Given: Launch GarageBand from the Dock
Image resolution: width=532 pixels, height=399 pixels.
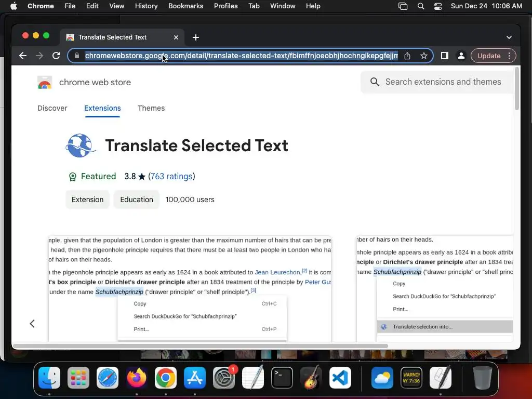Looking at the screenshot, I should point(311,377).
